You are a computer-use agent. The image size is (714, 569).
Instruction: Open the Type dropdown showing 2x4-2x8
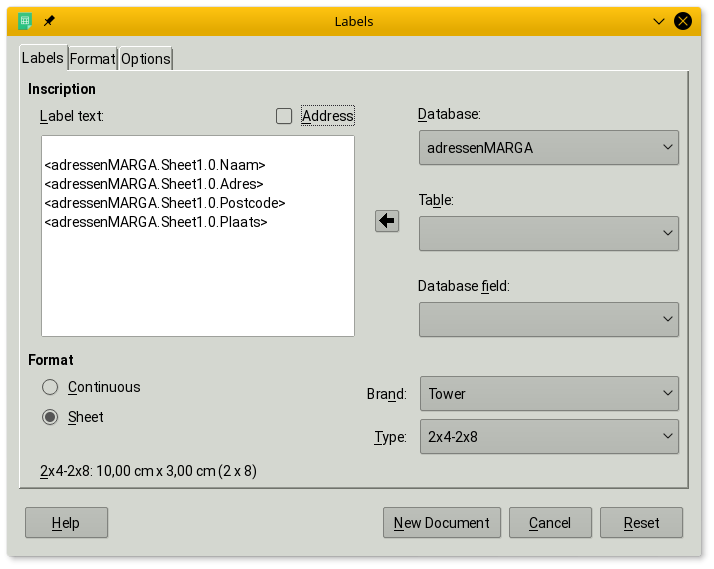point(548,437)
